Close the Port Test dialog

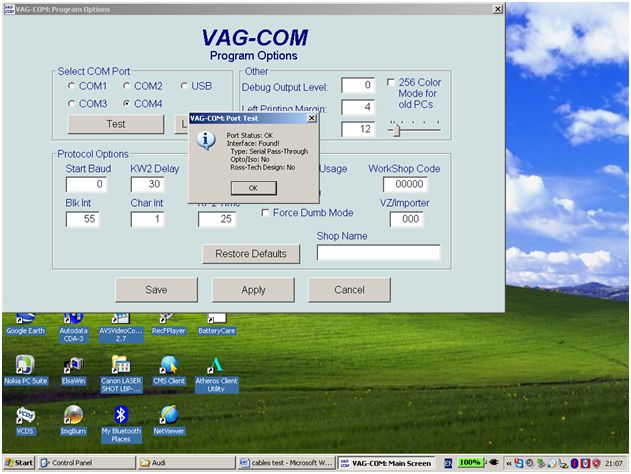click(312, 118)
